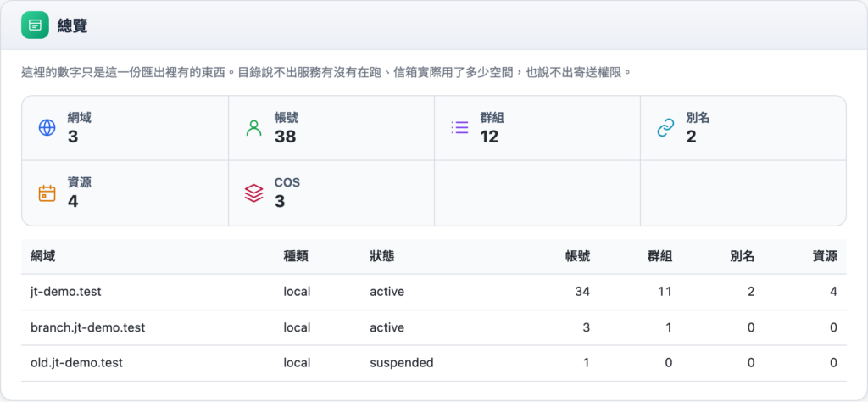Select the old.jt-demo.test domain name

click(76, 363)
